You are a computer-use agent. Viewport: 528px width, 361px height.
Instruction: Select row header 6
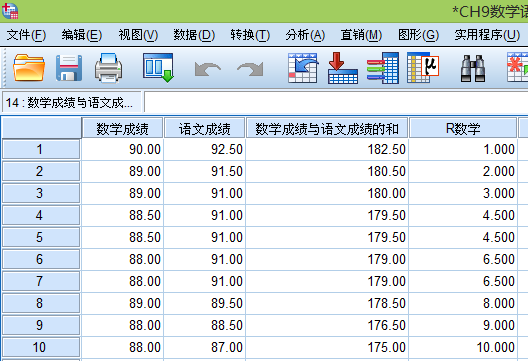point(41,259)
